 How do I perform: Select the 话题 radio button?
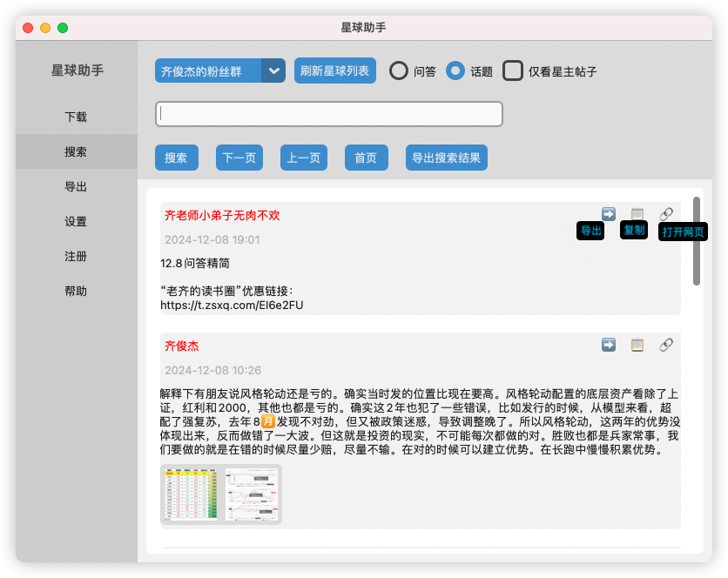pyautogui.click(x=455, y=71)
